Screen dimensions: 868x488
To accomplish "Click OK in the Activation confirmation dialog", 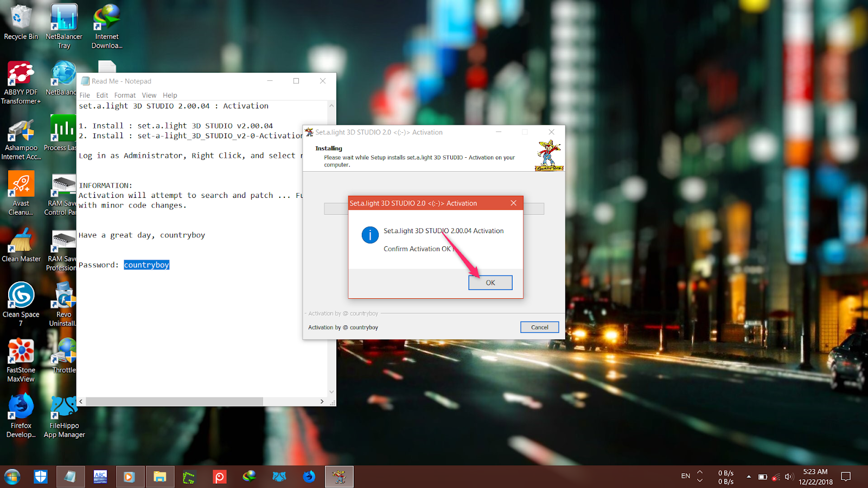I will pyautogui.click(x=490, y=282).
